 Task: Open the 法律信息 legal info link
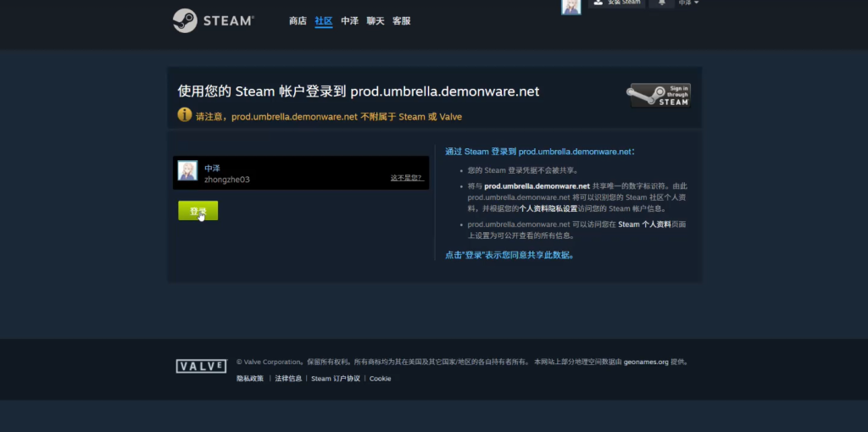(x=288, y=379)
